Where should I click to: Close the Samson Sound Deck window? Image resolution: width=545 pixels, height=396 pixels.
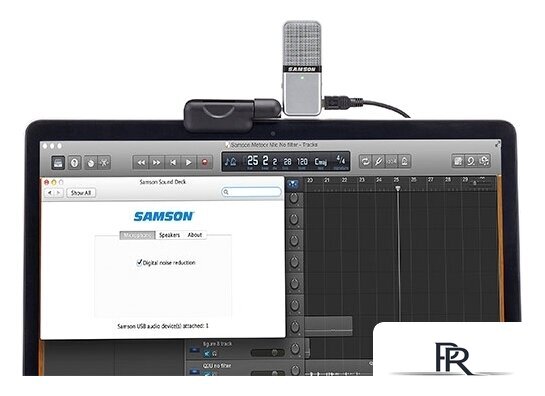point(46,182)
